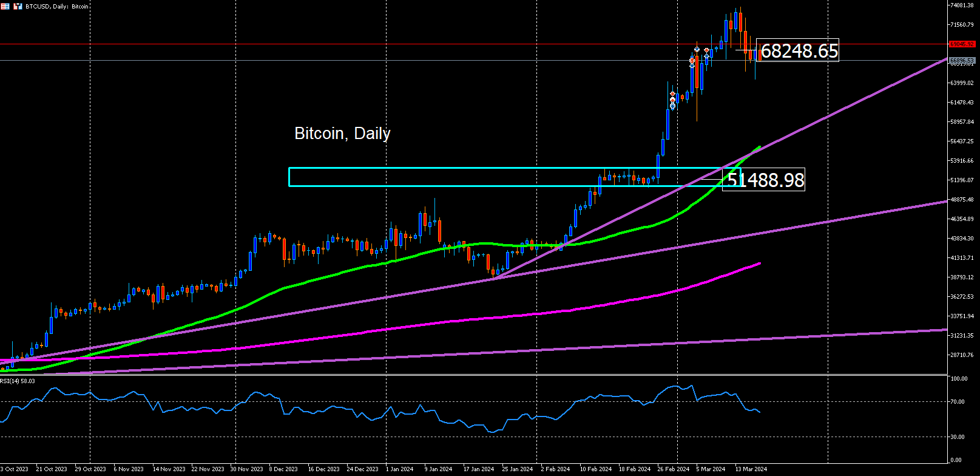Image resolution: width=980 pixels, height=476 pixels.
Task: Click the 48875.48 price axis label
Action: [962, 199]
